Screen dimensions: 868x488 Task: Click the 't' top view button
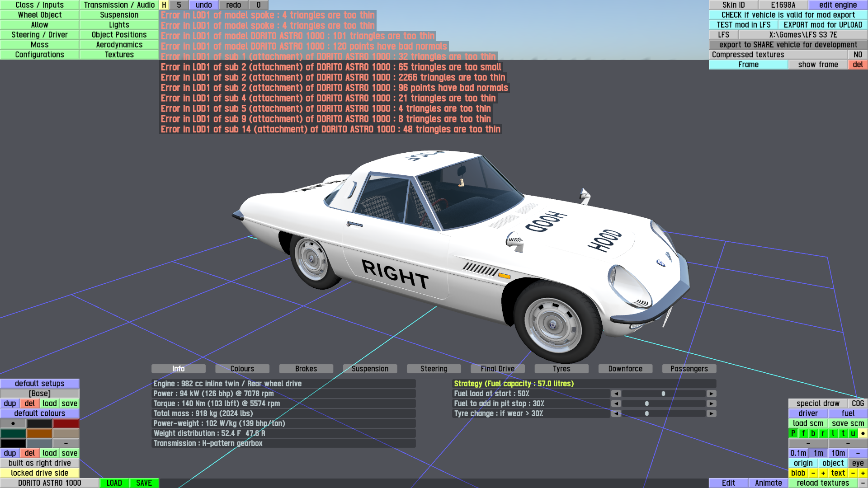(843, 433)
